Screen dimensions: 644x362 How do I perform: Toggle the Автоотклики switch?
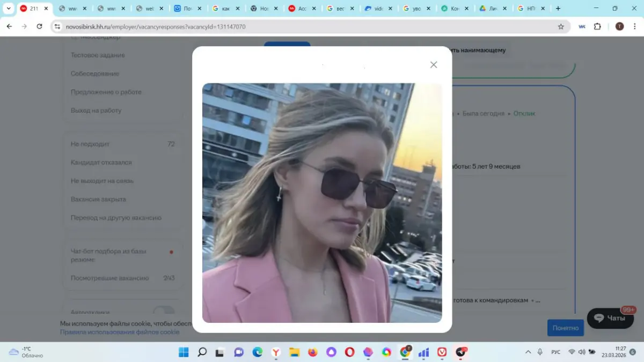point(164,311)
